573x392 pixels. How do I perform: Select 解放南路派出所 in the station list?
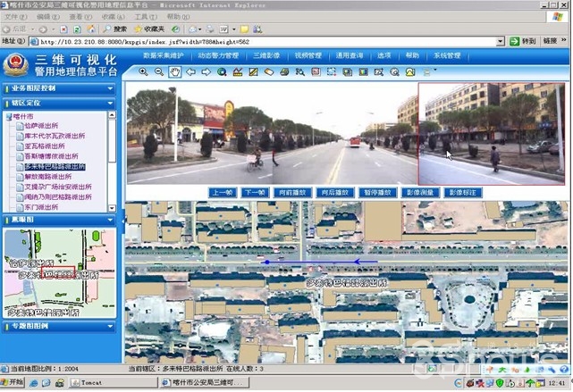[49, 177]
